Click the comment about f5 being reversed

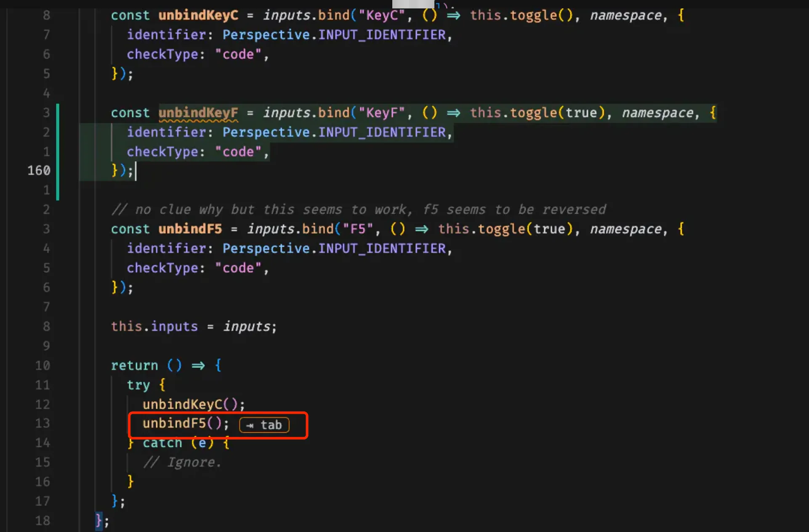359,210
